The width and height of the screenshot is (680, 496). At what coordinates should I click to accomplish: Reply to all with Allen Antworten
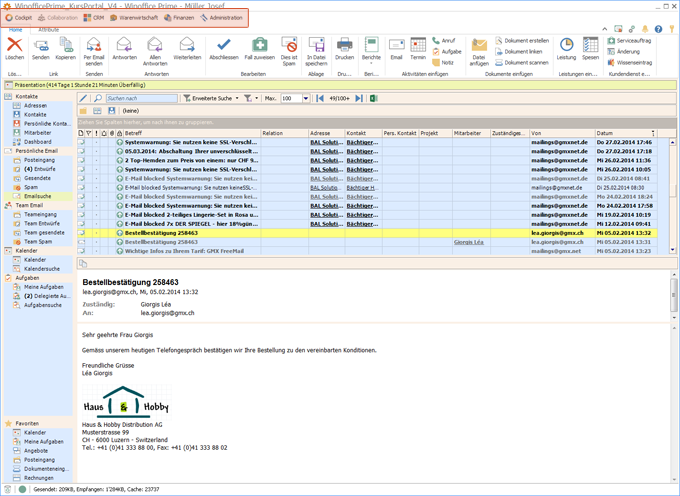click(x=155, y=51)
